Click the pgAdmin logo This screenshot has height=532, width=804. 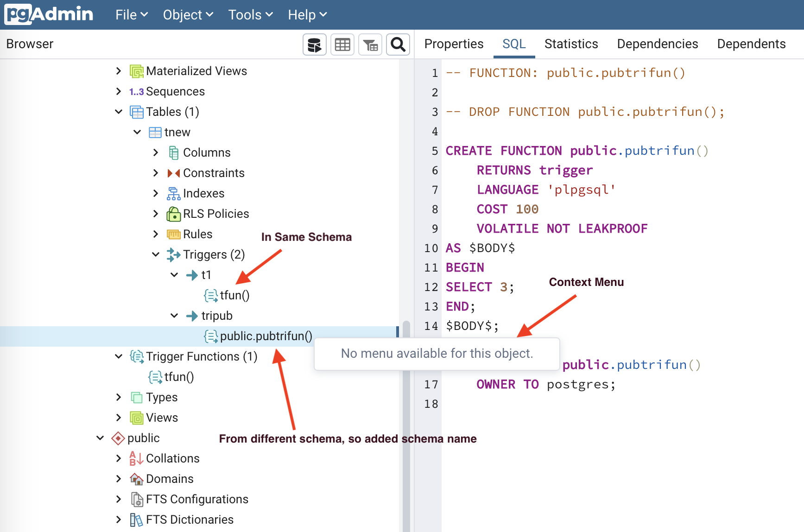point(49,14)
